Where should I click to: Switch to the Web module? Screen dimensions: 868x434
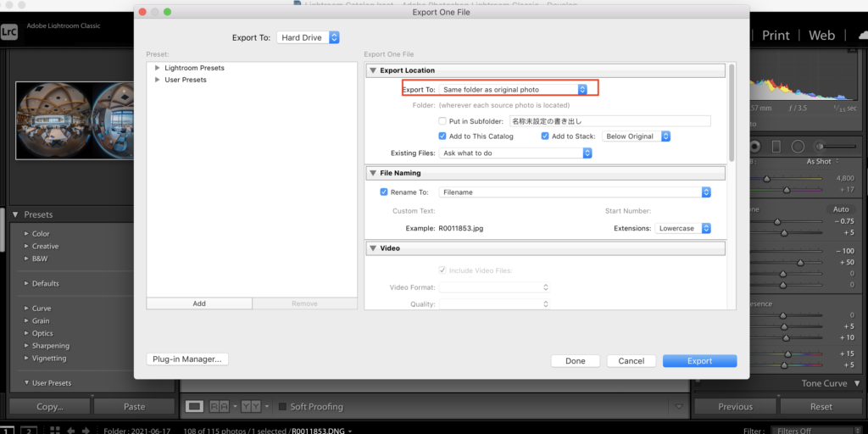821,36
